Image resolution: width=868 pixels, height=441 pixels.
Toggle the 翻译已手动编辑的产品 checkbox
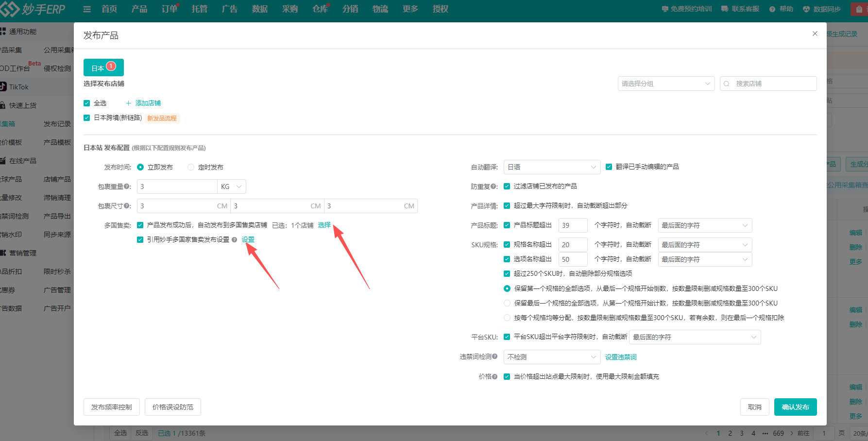point(609,167)
